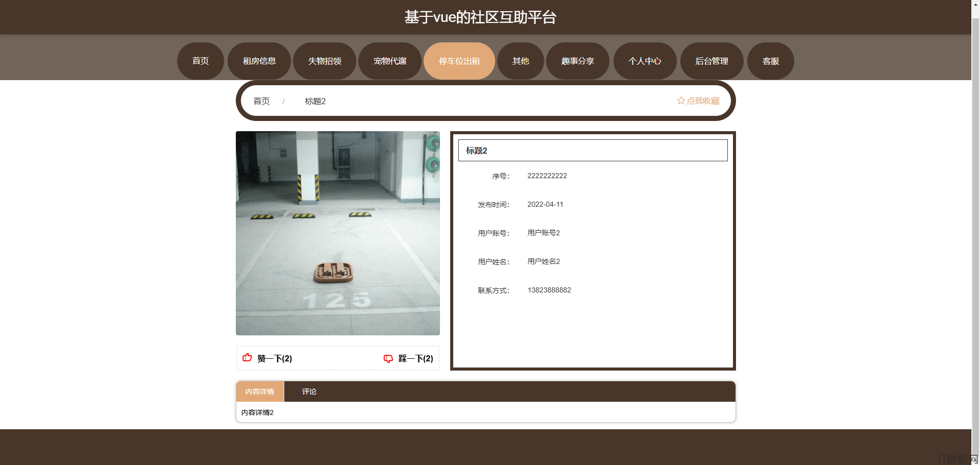The width and height of the screenshot is (980, 465).
Task: Click the phone number 13823888882
Action: 549,290
